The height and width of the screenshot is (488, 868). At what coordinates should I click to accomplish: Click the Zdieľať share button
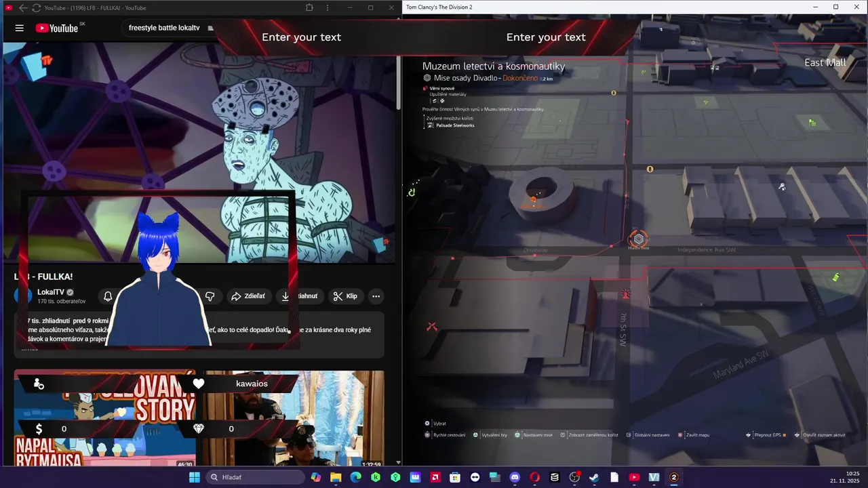click(x=248, y=296)
